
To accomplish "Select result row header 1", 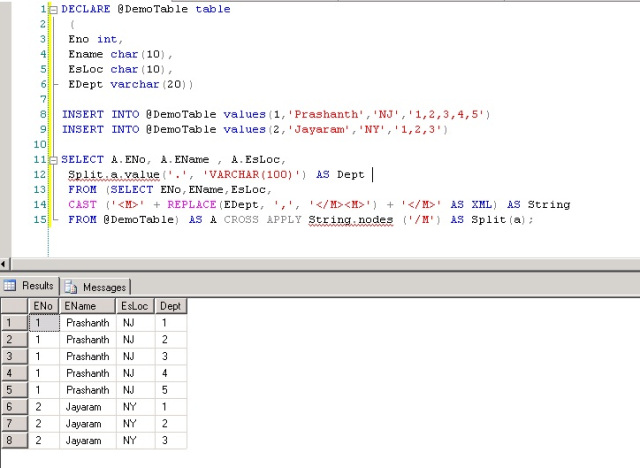I will coord(14,323).
